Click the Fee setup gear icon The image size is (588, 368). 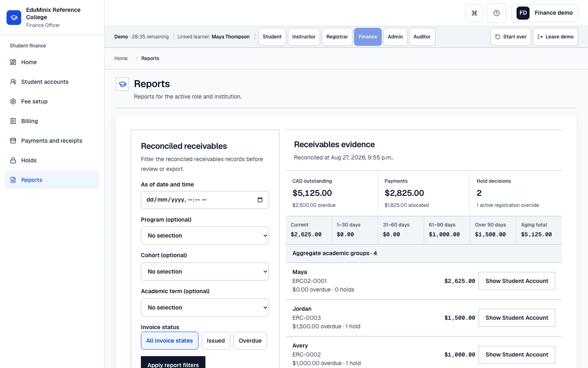(13, 101)
